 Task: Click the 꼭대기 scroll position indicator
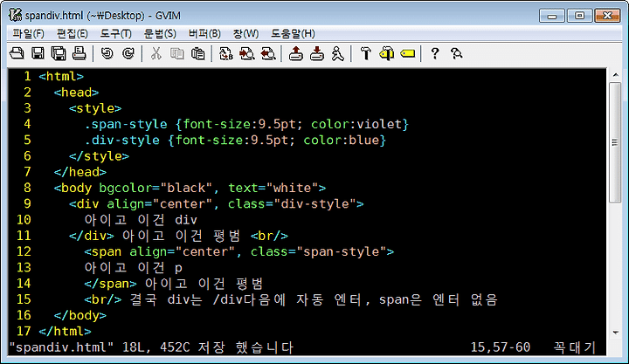575,347
